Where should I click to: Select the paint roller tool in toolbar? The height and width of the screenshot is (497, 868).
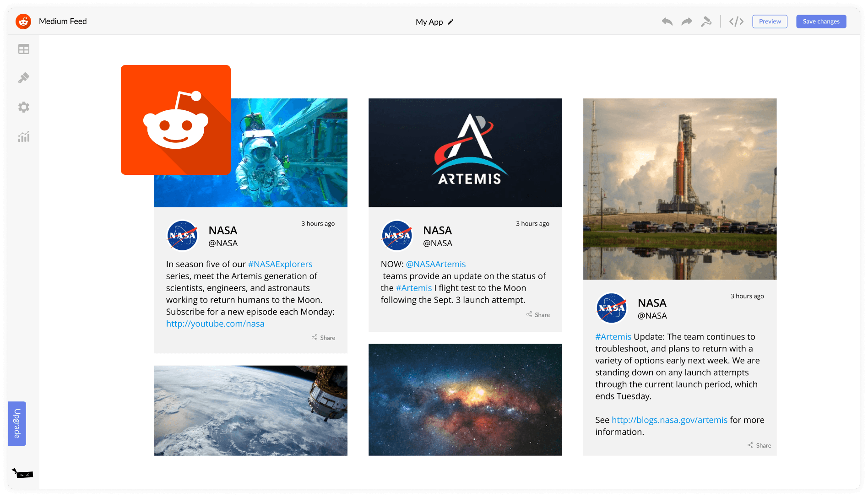coord(706,21)
